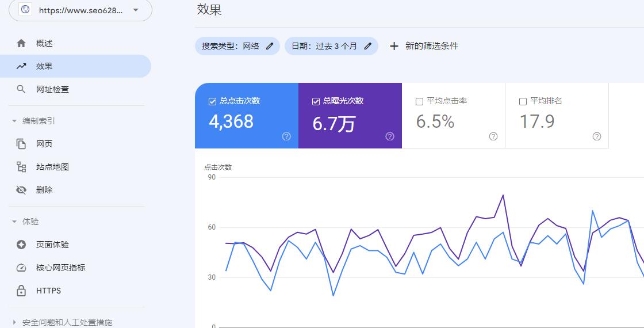Open help icon on 平均点击率 card
The width and height of the screenshot is (644, 328).
[493, 136]
